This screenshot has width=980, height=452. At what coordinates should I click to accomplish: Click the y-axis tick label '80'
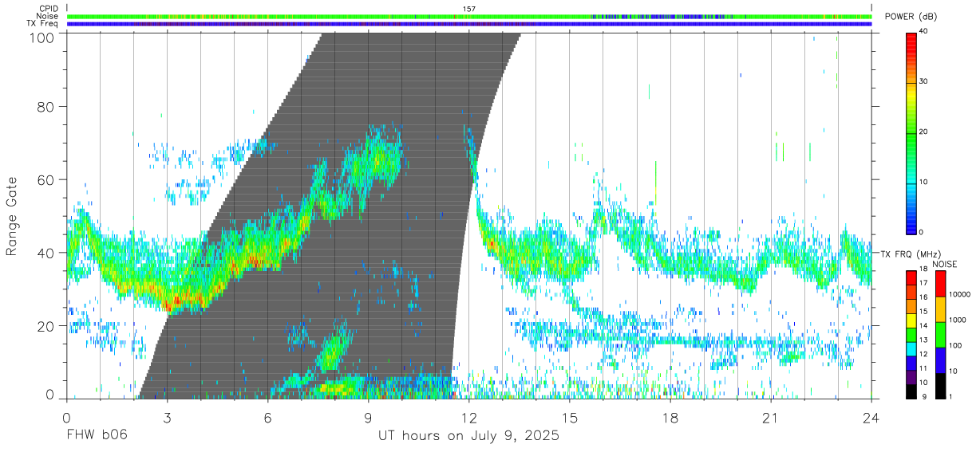(47, 106)
